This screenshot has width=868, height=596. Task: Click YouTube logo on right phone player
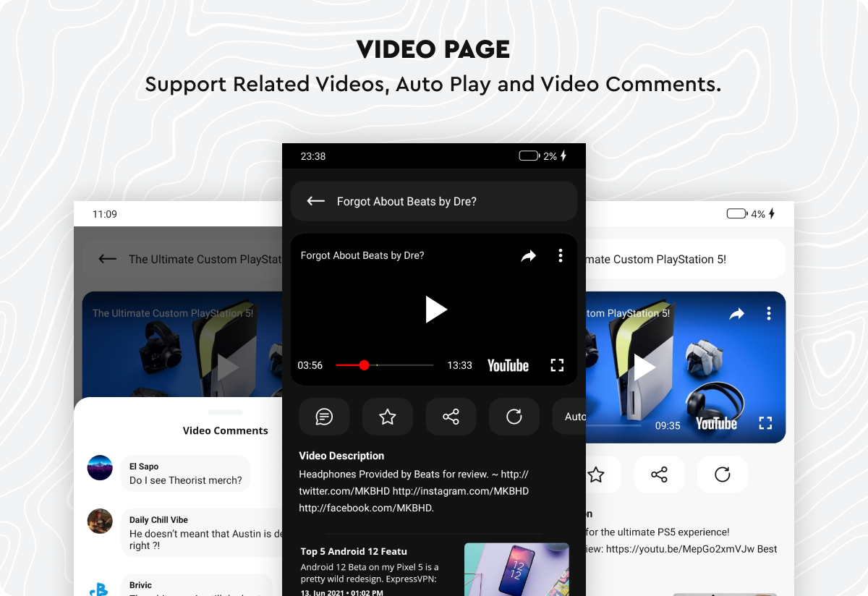pyautogui.click(x=716, y=424)
